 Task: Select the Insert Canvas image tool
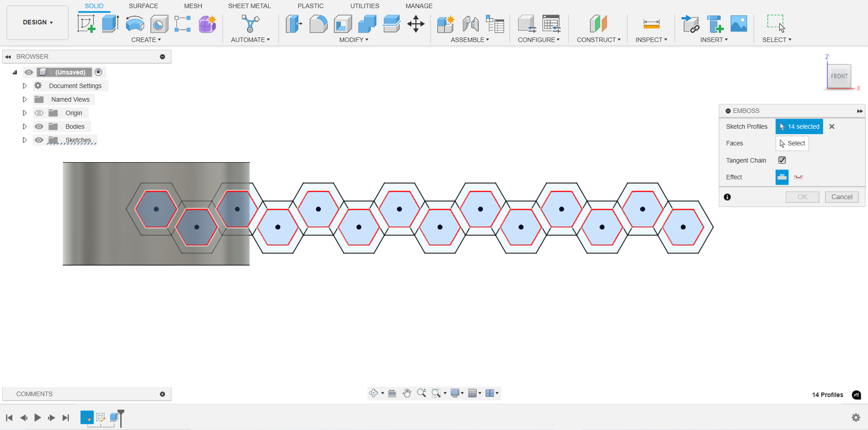click(739, 23)
